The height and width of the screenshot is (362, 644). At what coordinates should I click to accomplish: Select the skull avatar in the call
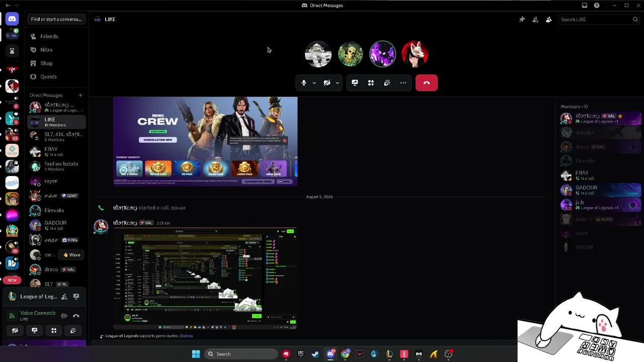(351, 54)
